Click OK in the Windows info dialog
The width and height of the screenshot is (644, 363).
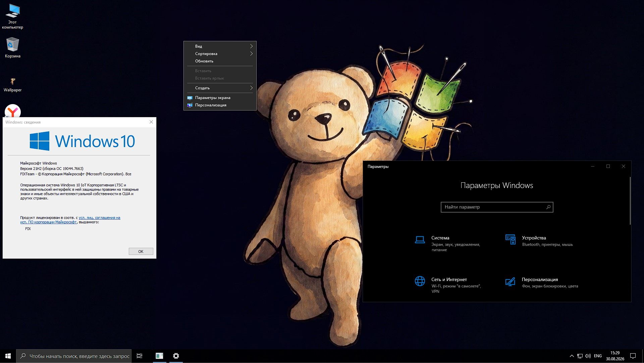pos(141,252)
